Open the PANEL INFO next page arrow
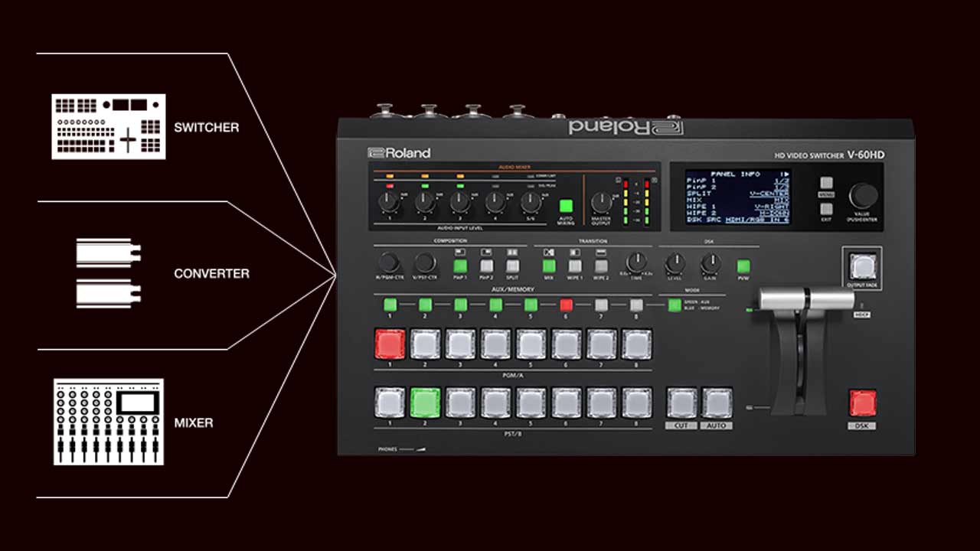Image resolution: width=980 pixels, height=551 pixels. pos(786,174)
